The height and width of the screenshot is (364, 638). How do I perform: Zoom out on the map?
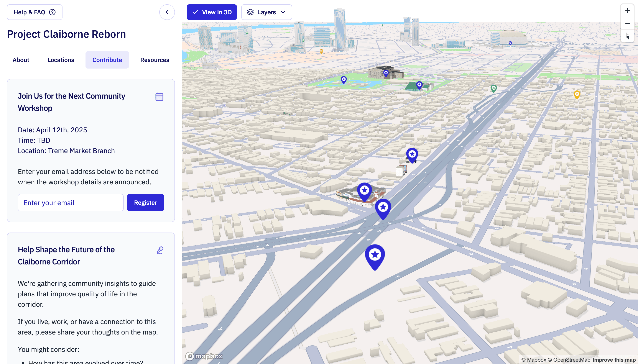click(x=627, y=23)
